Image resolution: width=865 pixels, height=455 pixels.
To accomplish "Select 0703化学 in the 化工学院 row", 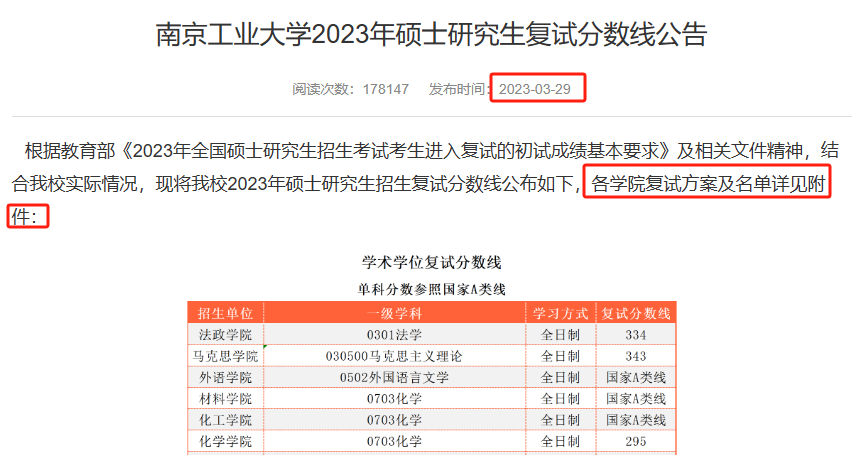I will [394, 420].
